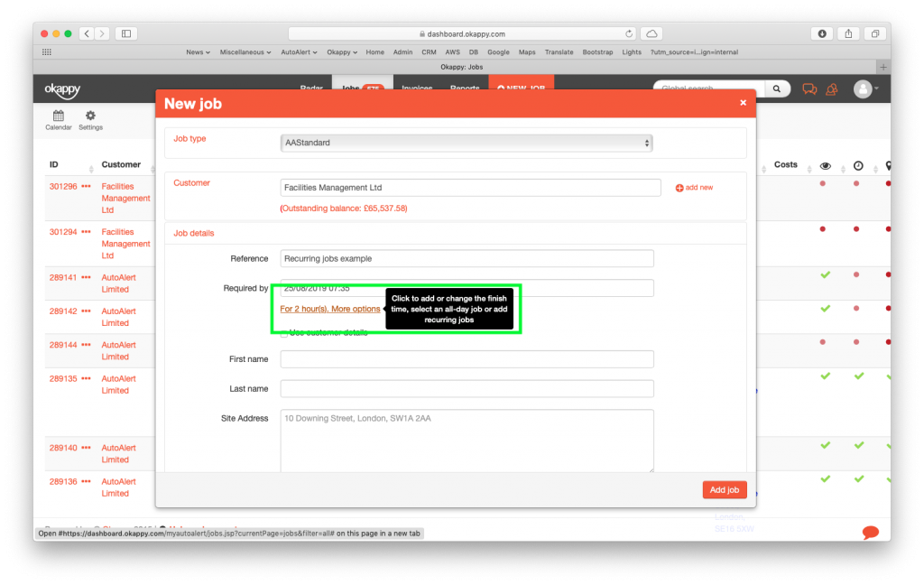924x585 pixels.
Task: Open the Bootstrap bookmark
Action: pyautogui.click(x=597, y=51)
